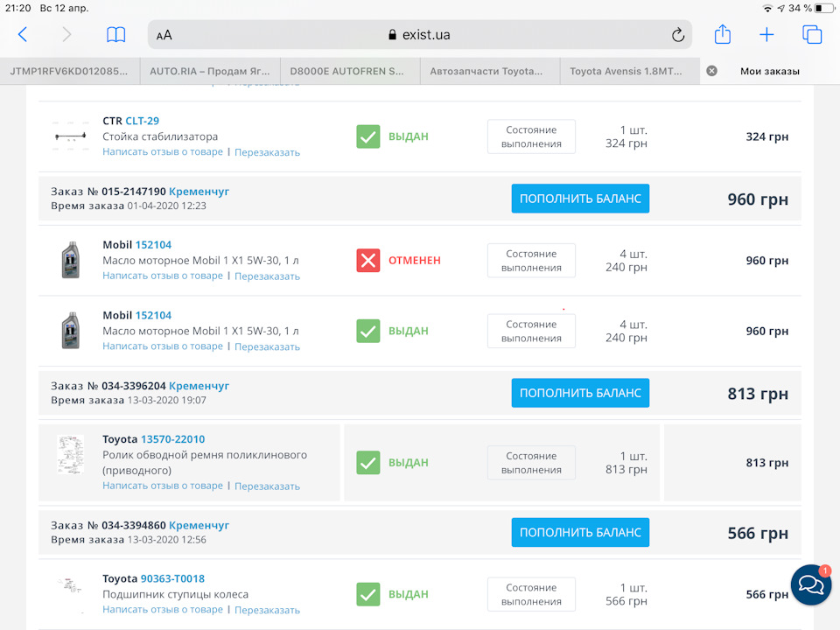Write review for Toyota 13570-22010 roller
This screenshot has height=630, width=840.
[x=163, y=486]
